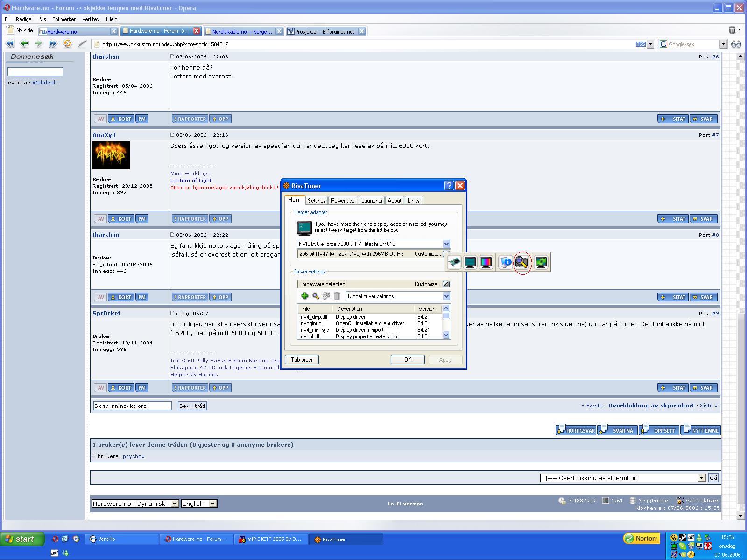Expand the NVIDIA GeForce 7800 GT adapter dropdown

tap(446, 244)
